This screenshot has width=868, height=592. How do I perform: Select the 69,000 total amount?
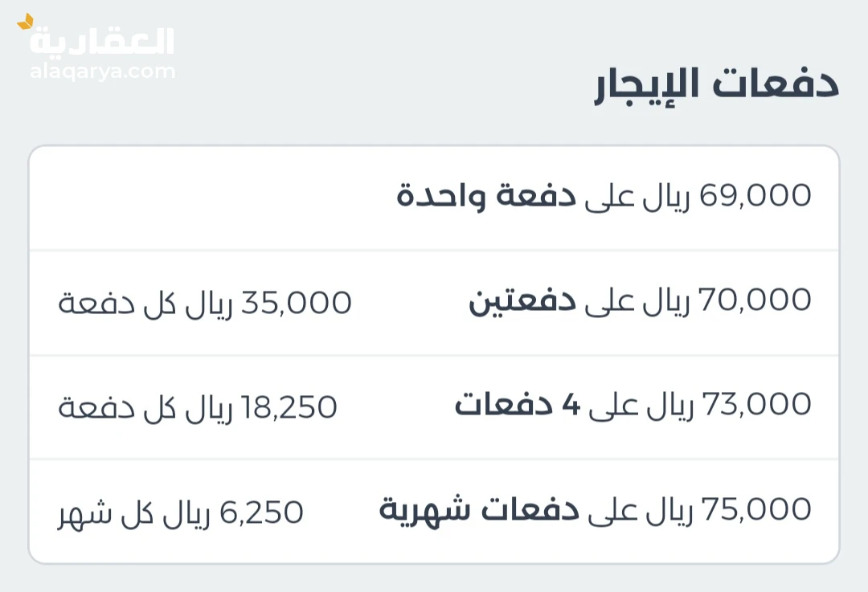click(755, 195)
